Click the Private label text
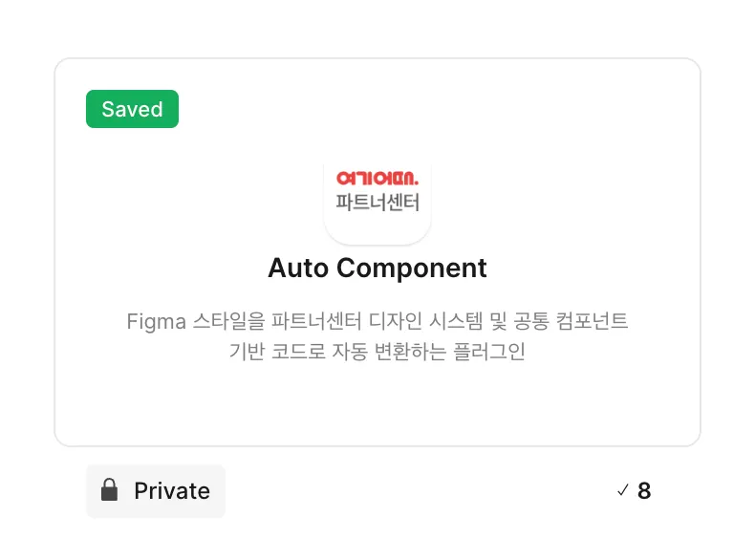 click(172, 491)
